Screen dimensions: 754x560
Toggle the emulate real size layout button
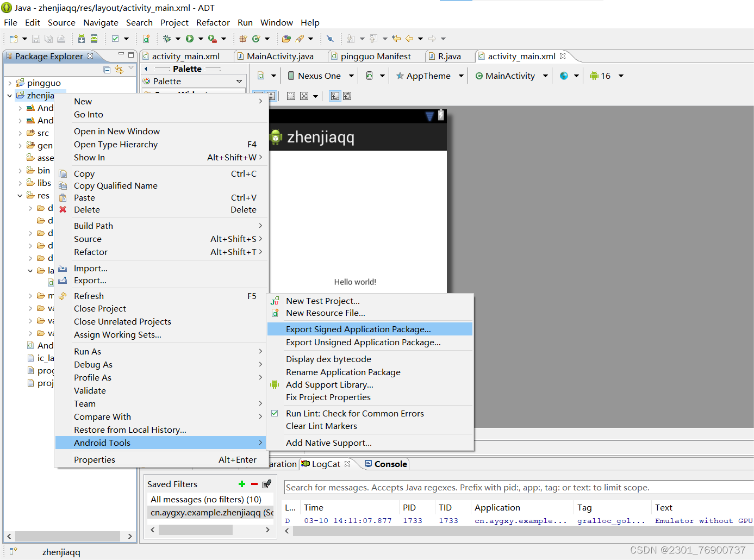[291, 96]
